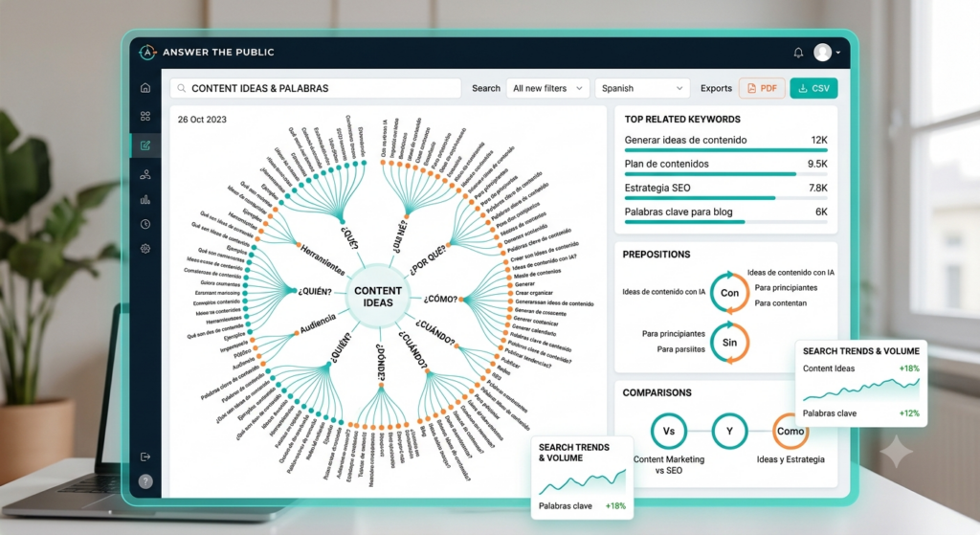Select the edit pencil sidebar icon
Image resolution: width=980 pixels, height=535 pixels.
145,145
